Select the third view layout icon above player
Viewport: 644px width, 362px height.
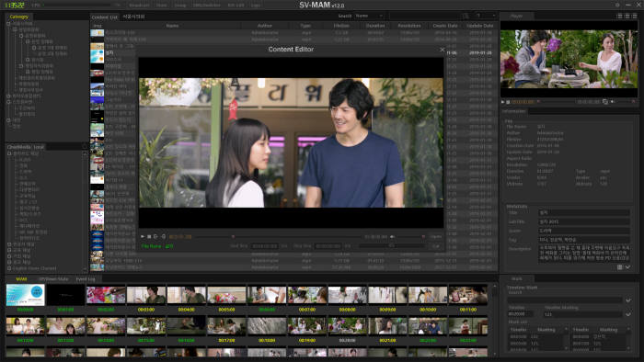635,16
